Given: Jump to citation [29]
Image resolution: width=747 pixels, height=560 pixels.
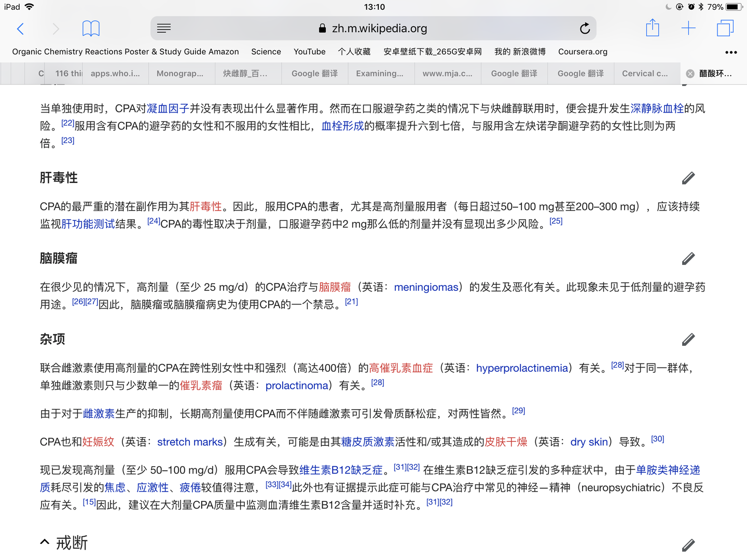Looking at the screenshot, I should (519, 411).
